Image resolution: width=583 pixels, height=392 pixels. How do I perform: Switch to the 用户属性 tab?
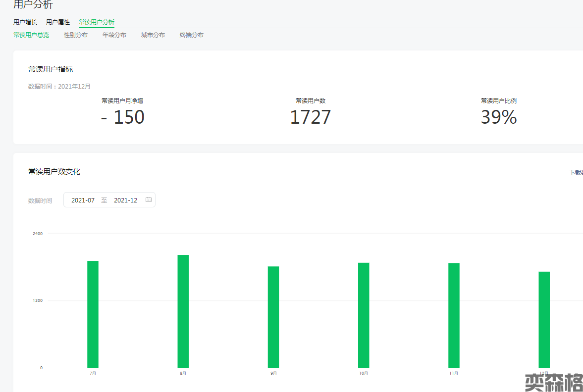click(x=58, y=22)
